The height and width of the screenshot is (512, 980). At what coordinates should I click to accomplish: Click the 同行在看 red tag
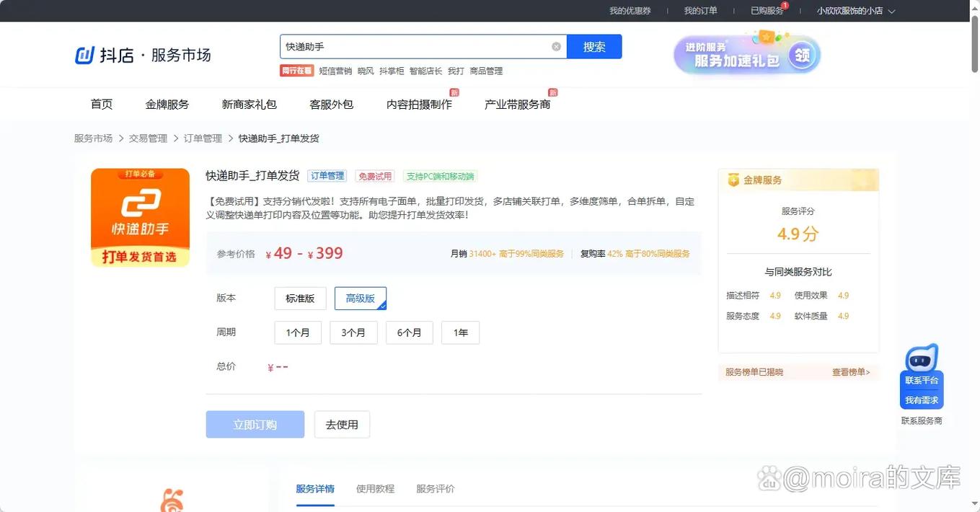click(x=297, y=71)
